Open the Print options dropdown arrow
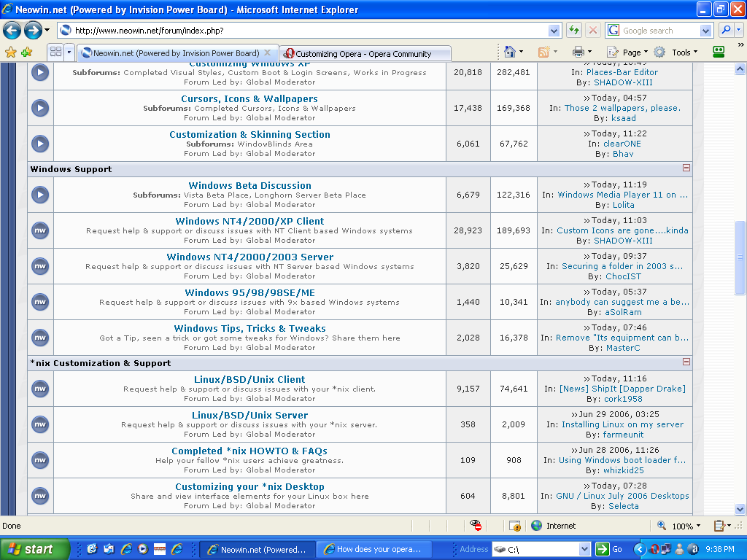This screenshot has width=747, height=560. pyautogui.click(x=589, y=52)
